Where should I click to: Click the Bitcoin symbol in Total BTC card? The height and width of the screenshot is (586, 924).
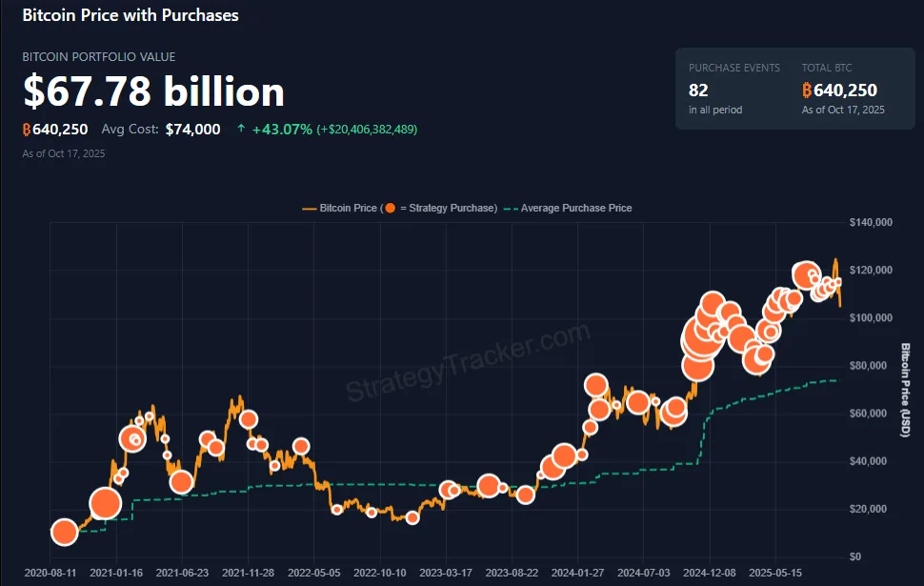807,91
